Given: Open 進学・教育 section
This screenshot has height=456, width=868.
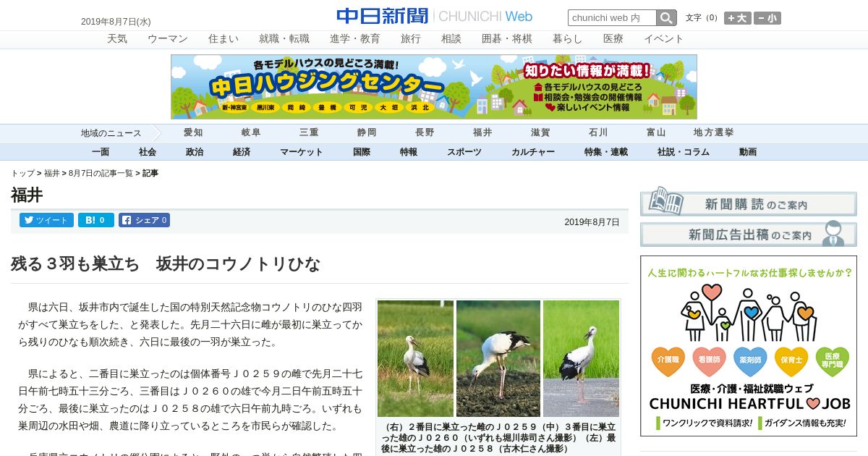Looking at the screenshot, I should click(x=355, y=39).
